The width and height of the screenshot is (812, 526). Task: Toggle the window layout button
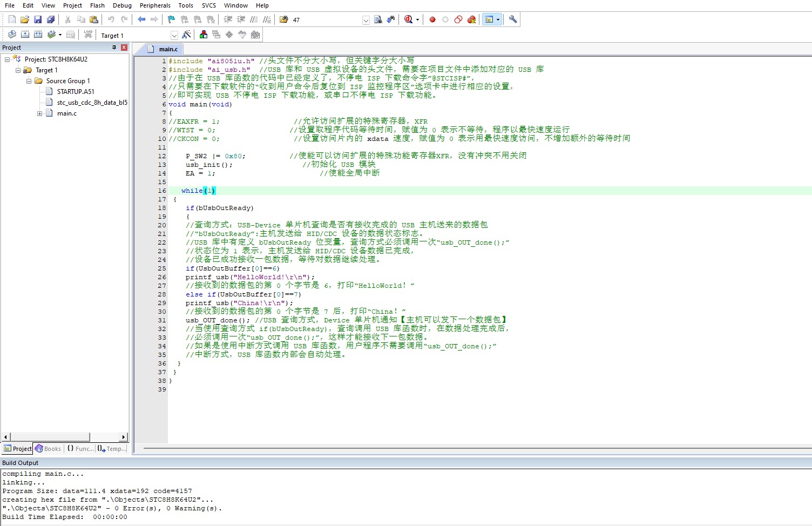click(x=489, y=19)
